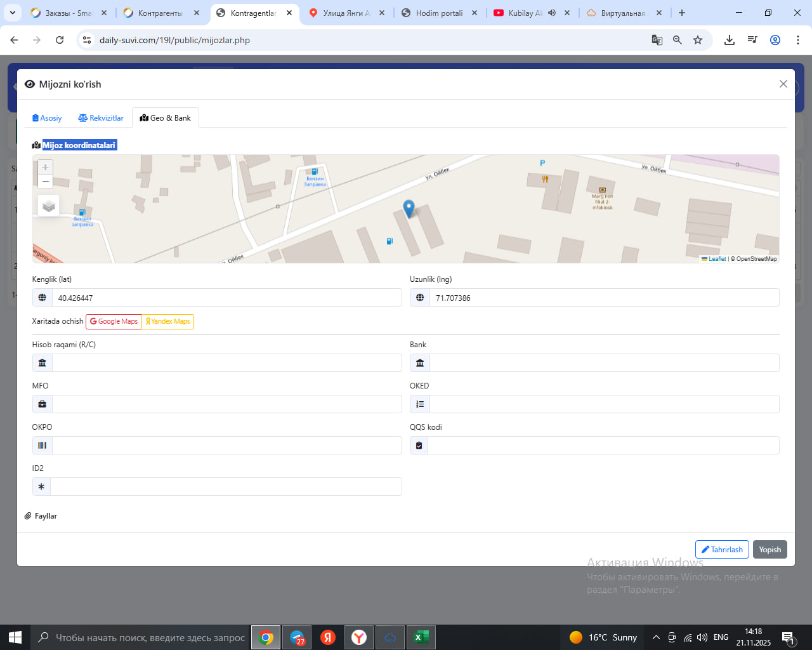Open Chrome downloads icon
Screen dimensions: 812x650
tap(730, 40)
